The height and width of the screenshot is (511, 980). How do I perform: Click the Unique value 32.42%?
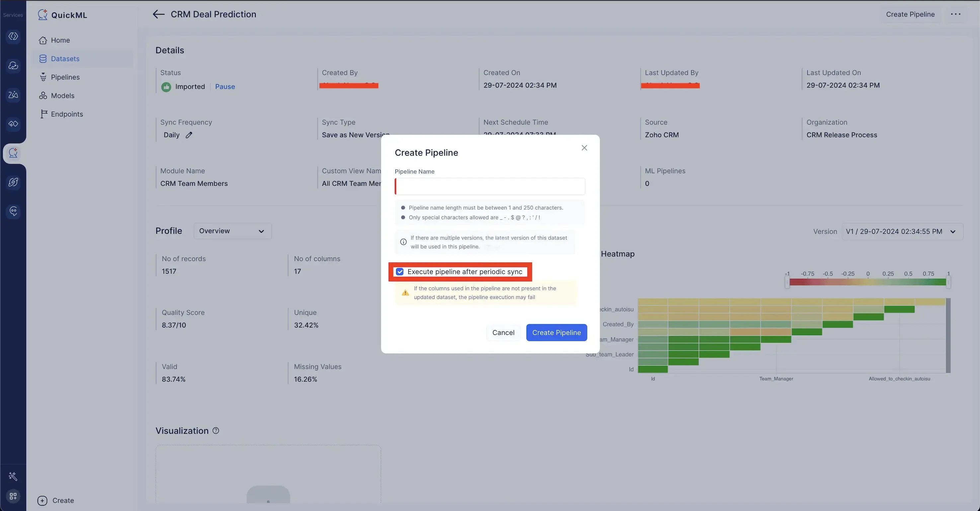point(306,325)
